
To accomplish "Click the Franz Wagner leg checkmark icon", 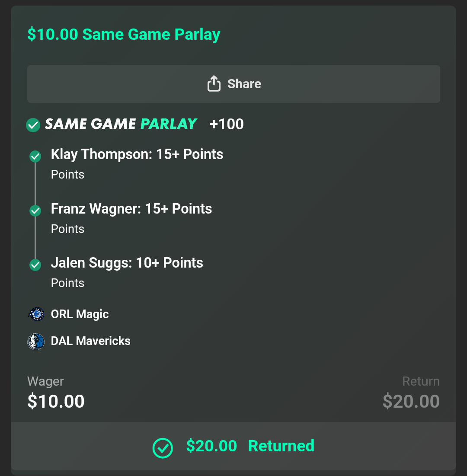I will click(35, 211).
